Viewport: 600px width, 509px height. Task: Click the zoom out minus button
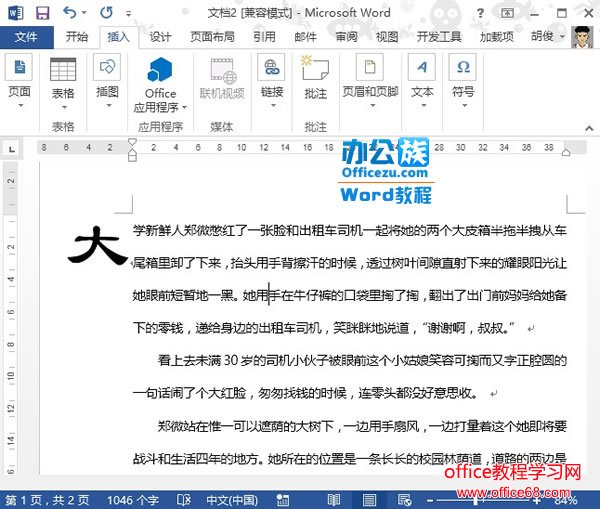coord(430,500)
